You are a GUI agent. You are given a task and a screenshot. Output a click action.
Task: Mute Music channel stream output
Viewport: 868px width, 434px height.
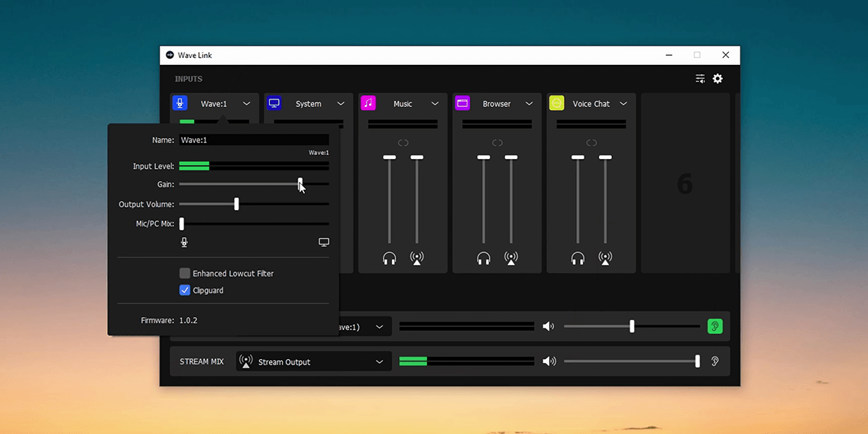click(417, 258)
